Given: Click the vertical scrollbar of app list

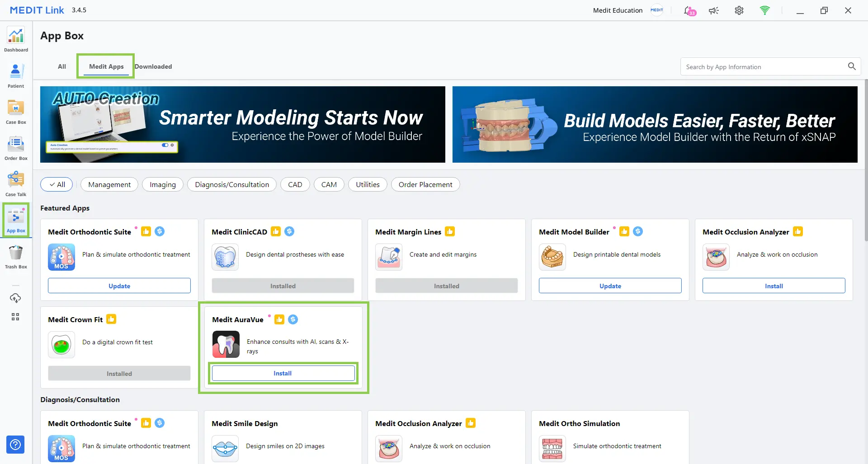Looking at the screenshot, I should click(866, 160).
